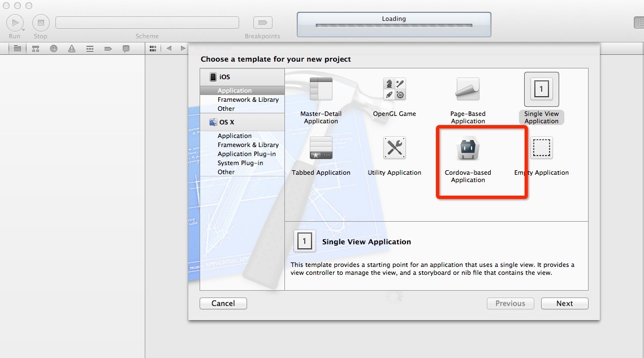Image resolution: width=644 pixels, height=358 pixels.
Task: Choose the Page-Based Application template
Action: [x=468, y=100]
